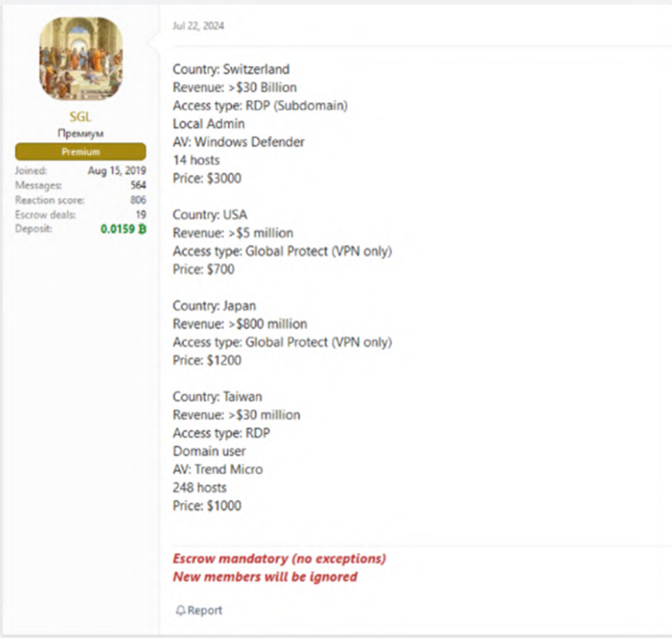
Task: Click the escrow deals count 19
Action: (141, 215)
